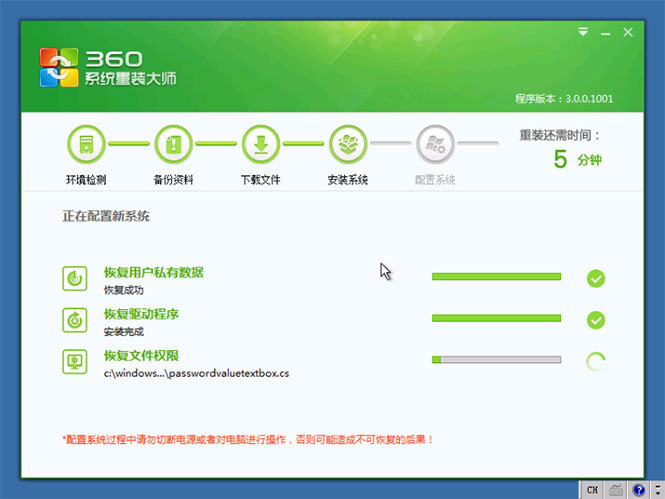
Task: Click the green checkmark for 恢复驱动程序
Action: [596, 320]
